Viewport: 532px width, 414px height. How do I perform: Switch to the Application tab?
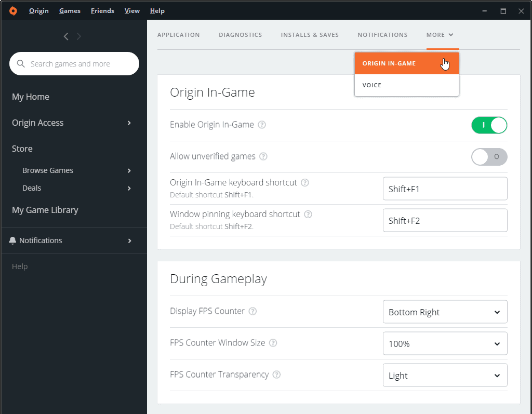coord(179,35)
